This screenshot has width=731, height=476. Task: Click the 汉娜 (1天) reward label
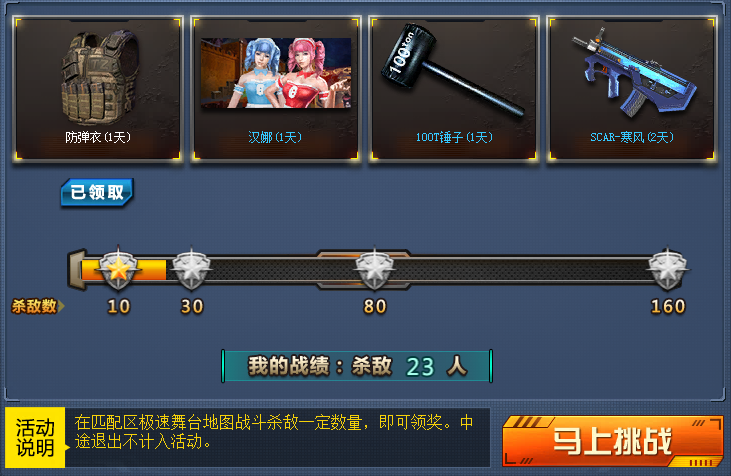point(275,137)
